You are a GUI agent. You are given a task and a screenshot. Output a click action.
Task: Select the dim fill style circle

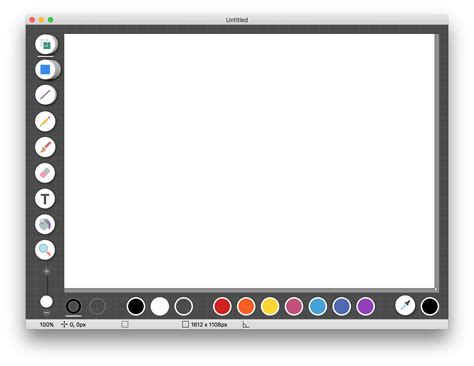97,306
